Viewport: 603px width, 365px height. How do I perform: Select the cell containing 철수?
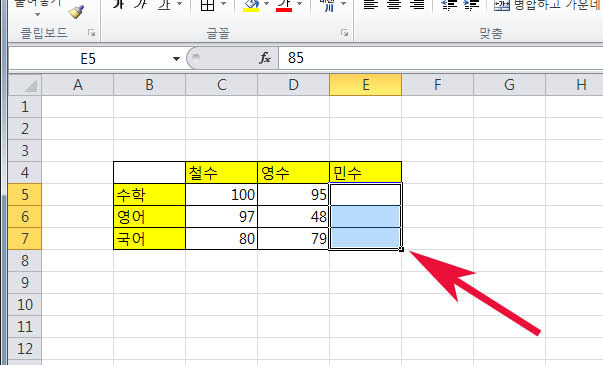point(222,172)
